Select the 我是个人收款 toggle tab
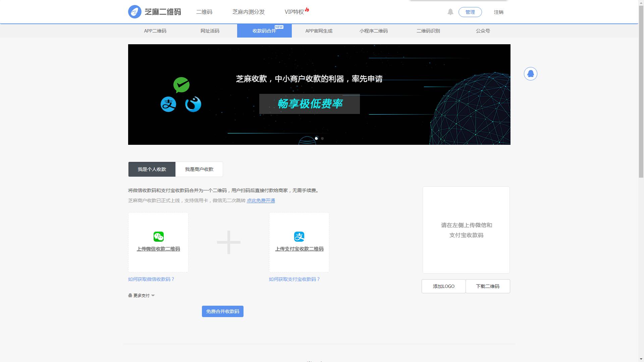The width and height of the screenshot is (644, 362). point(152,169)
